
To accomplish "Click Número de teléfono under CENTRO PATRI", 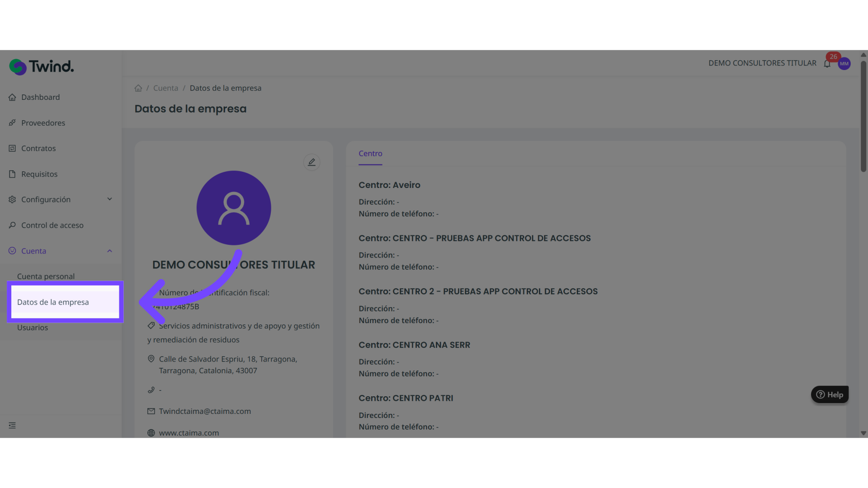I will click(398, 427).
